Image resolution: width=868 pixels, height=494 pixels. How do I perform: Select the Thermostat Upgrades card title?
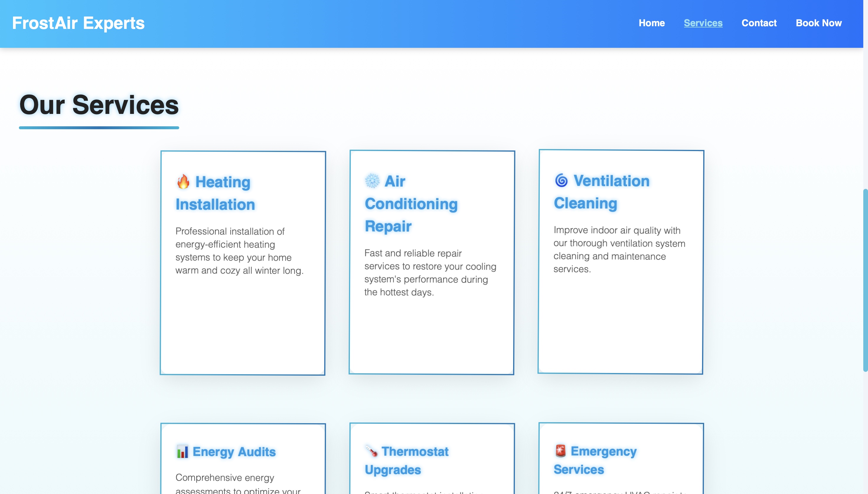tap(407, 460)
